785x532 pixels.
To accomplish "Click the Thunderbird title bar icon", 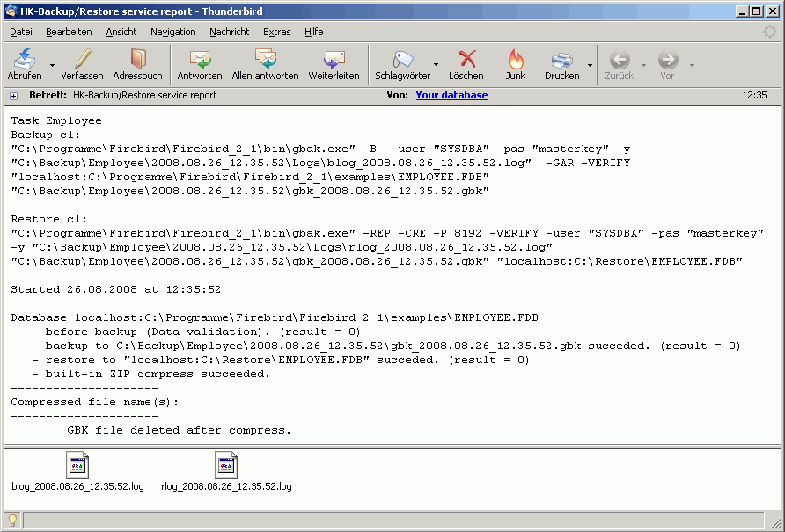I will pos(11,11).
